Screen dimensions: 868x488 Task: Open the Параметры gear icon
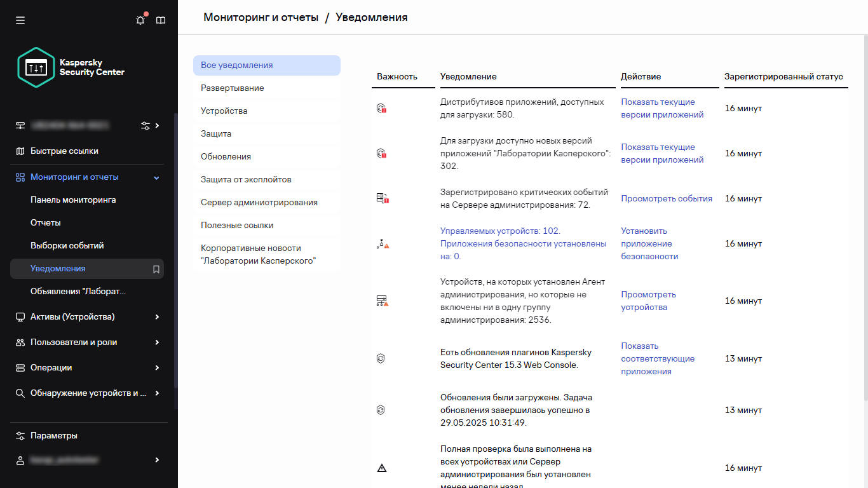click(x=21, y=435)
